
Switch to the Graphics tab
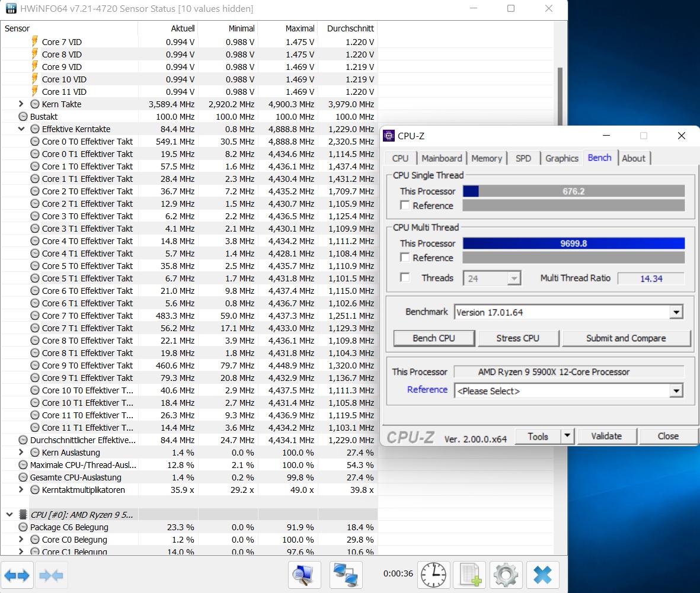[x=562, y=158]
